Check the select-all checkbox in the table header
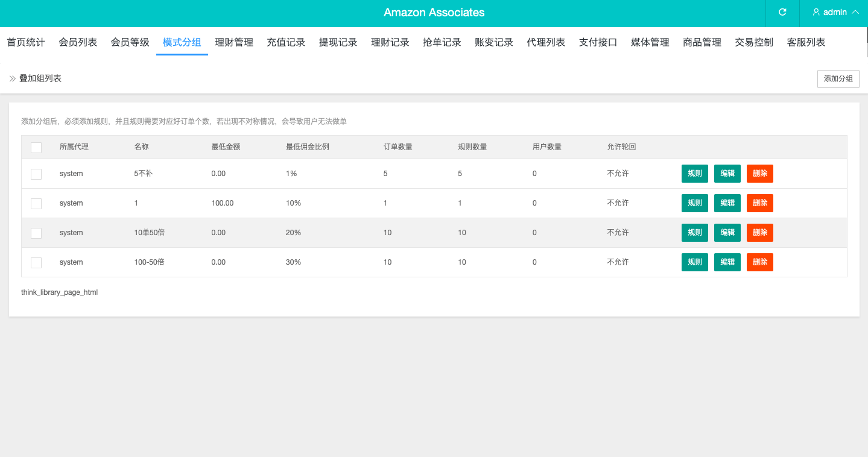 pos(36,147)
